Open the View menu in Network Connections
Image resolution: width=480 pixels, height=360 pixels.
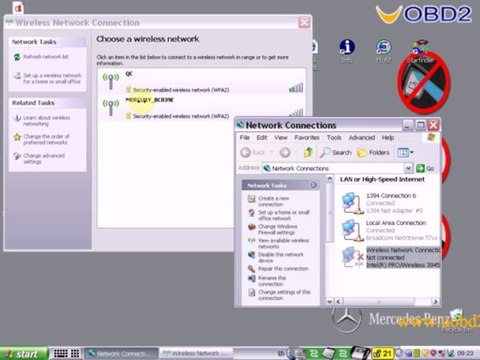[281, 137]
